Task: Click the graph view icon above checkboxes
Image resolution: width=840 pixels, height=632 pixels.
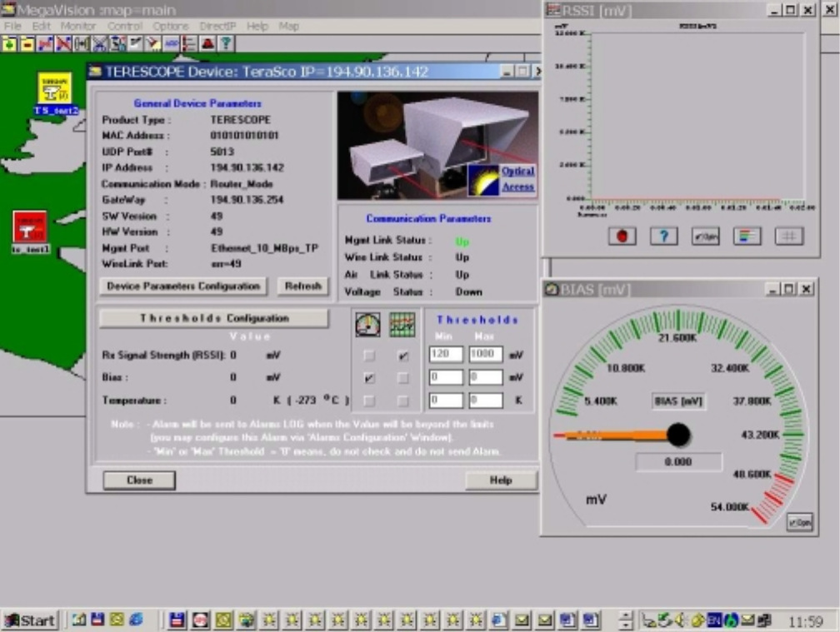Action: pos(402,324)
